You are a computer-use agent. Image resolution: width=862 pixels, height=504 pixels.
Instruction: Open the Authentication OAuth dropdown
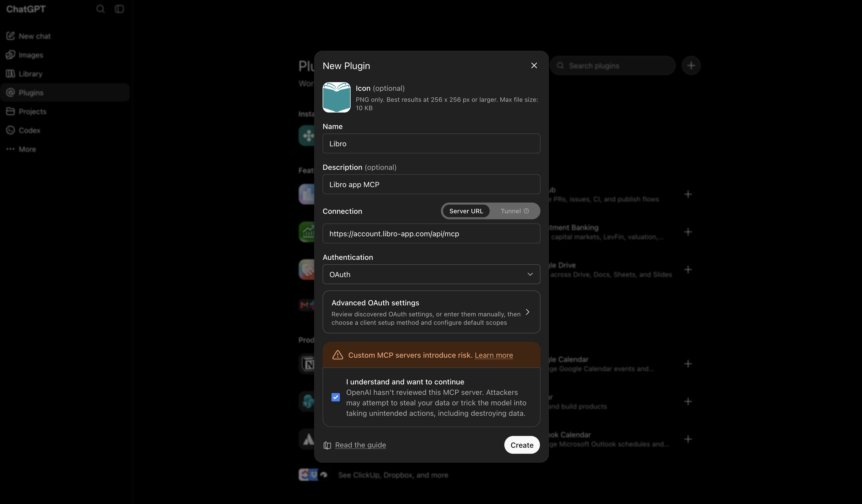point(431,274)
